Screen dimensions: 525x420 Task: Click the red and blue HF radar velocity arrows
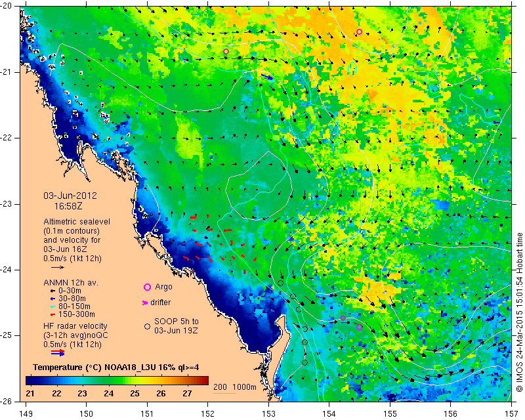58,352
